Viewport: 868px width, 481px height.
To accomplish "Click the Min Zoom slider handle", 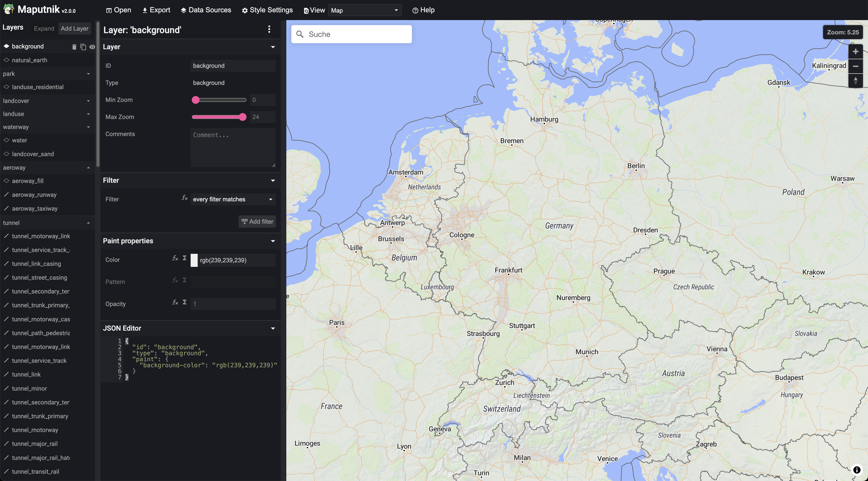I will 195,100.
